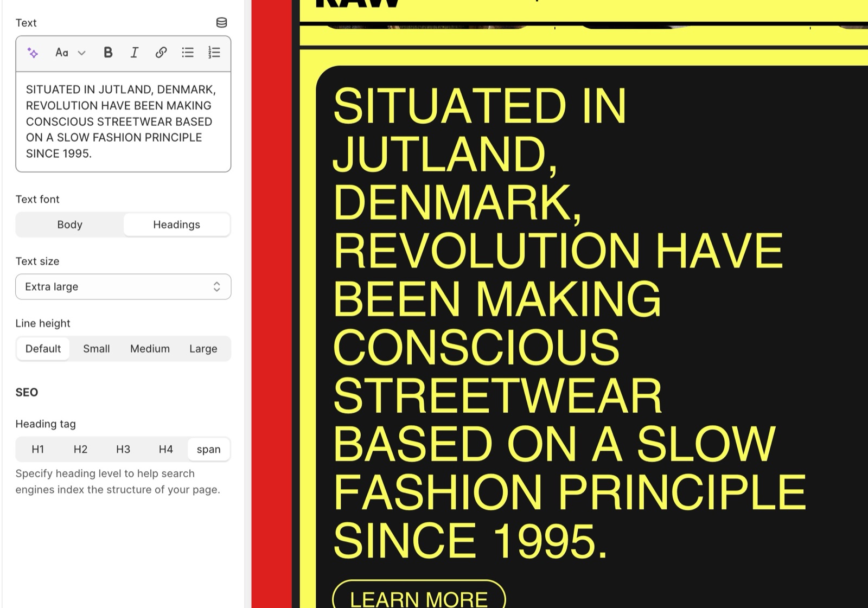868x608 pixels.
Task: Click the SEO section heading
Action: tap(27, 392)
